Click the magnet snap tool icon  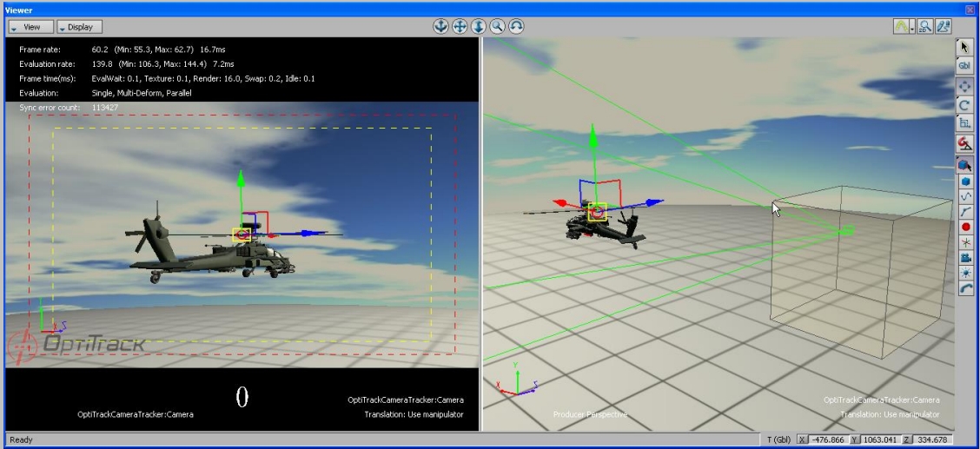[964, 143]
